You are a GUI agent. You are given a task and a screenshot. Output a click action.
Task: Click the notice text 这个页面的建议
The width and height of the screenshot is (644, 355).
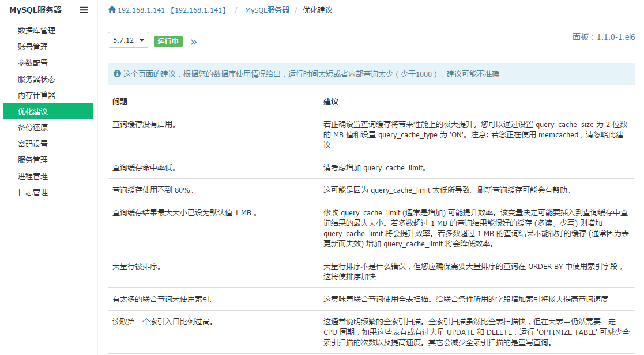311,74
